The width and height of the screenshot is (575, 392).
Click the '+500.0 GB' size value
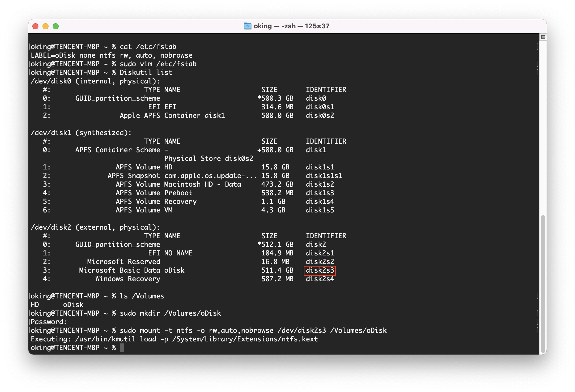click(275, 150)
